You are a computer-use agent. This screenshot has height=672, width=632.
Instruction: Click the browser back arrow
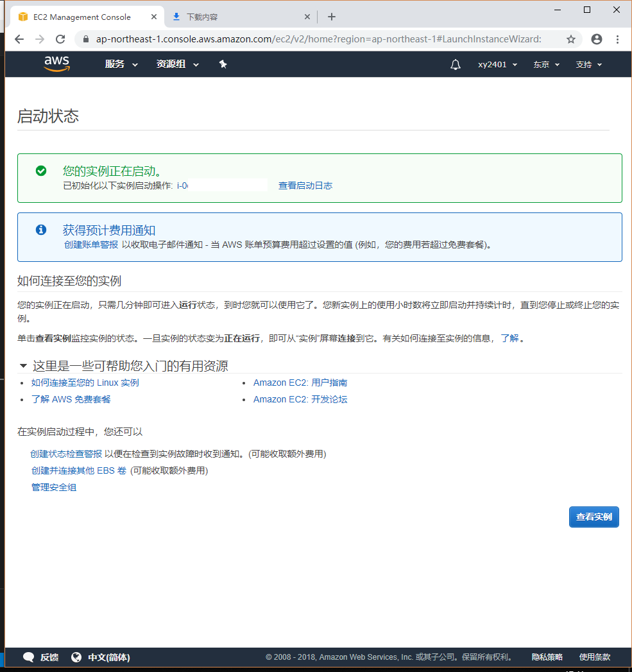(19, 39)
